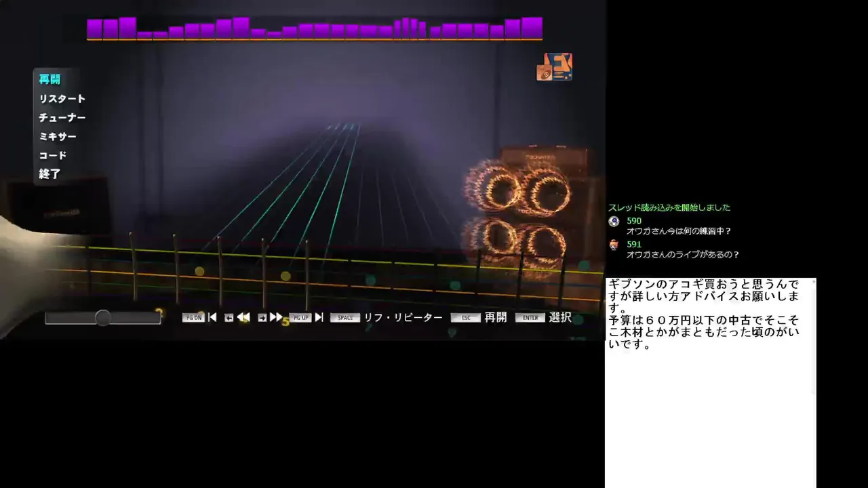Click the ESC key icon
The image size is (868, 488).
[x=466, y=317]
